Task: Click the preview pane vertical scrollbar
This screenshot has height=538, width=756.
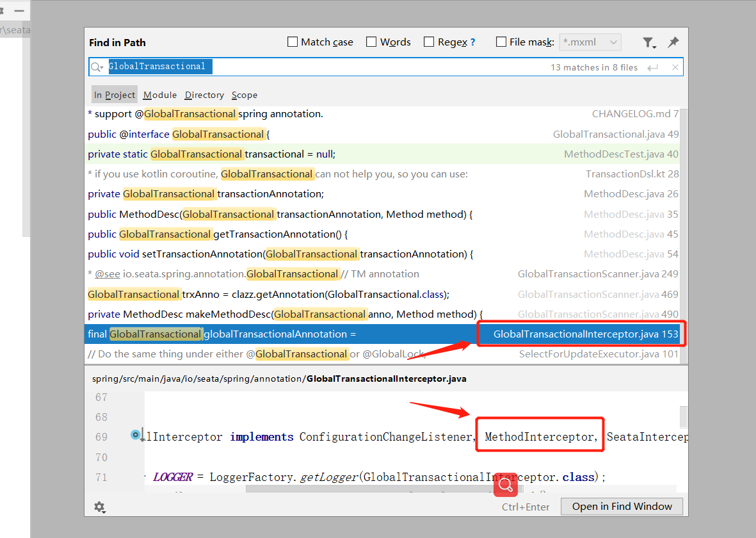Action: click(684, 417)
